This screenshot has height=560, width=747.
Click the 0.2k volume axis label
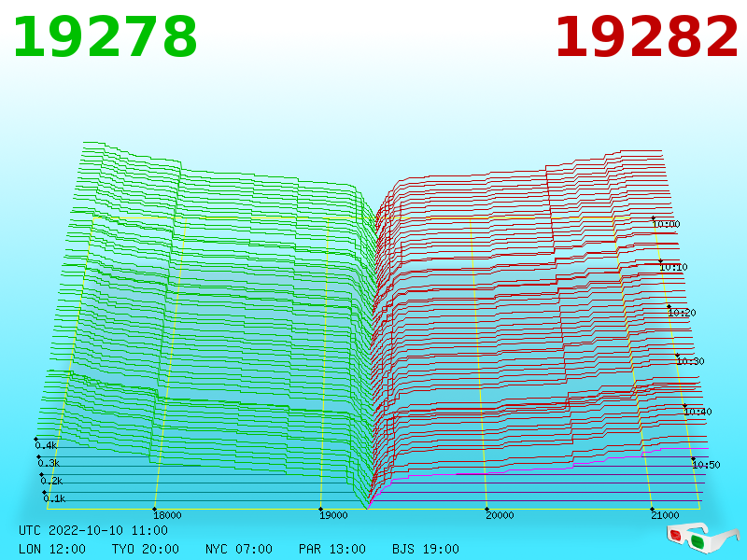(51, 481)
